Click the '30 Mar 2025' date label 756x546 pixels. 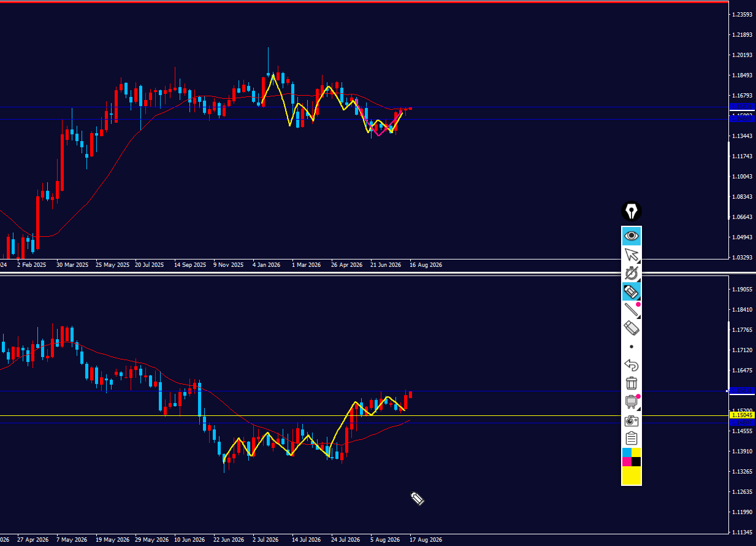[72, 265]
